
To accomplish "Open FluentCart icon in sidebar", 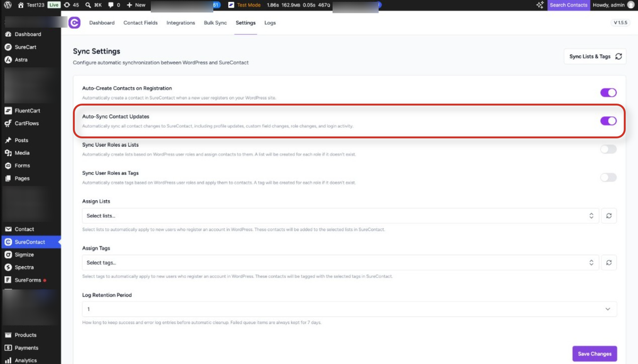I will (8, 111).
